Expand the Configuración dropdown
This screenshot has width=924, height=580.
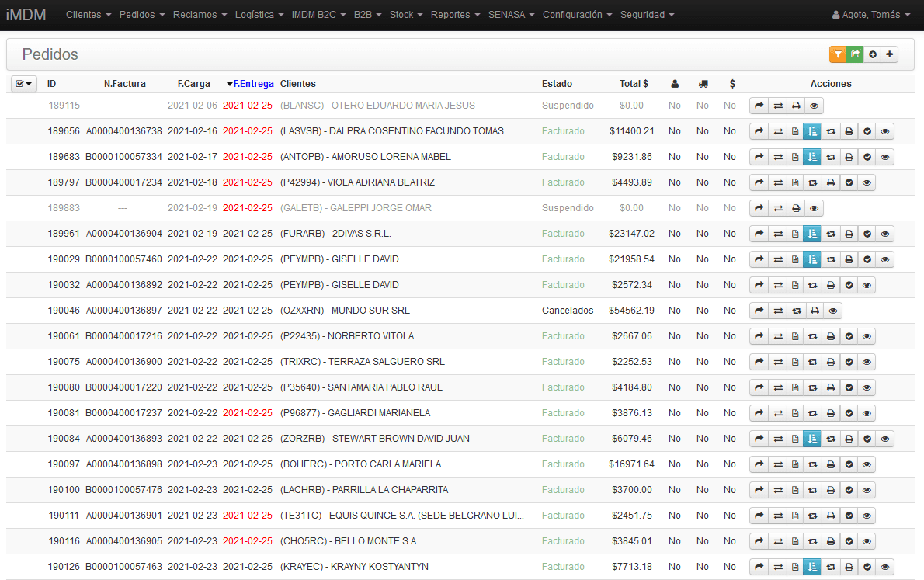[577, 15]
